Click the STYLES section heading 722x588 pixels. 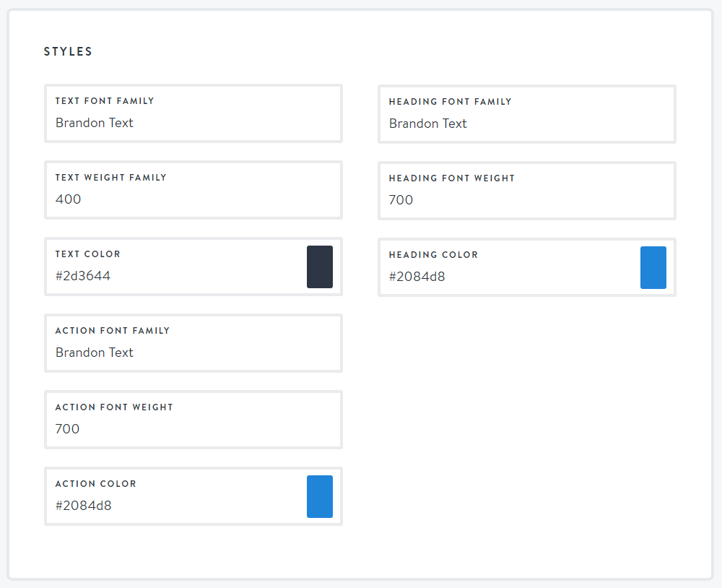pyautogui.click(x=68, y=52)
